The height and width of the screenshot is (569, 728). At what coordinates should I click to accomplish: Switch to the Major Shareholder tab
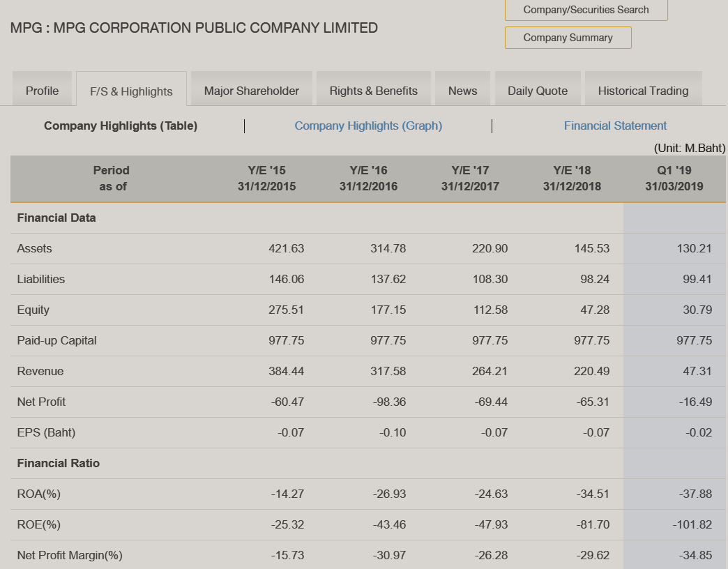click(252, 91)
